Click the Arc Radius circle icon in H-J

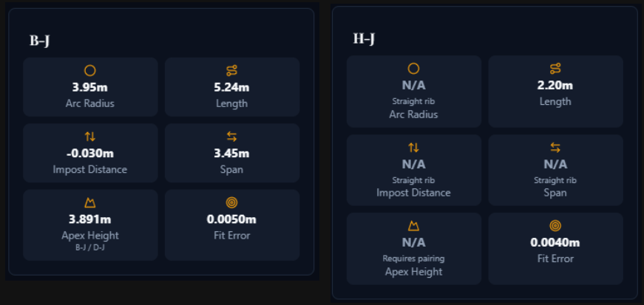click(x=413, y=69)
